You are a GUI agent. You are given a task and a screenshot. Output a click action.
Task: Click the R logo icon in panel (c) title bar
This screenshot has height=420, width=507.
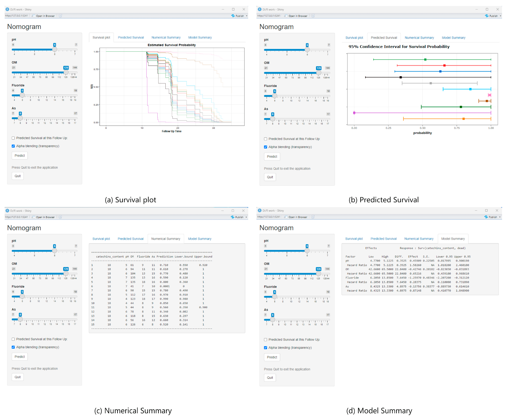coord(7,211)
